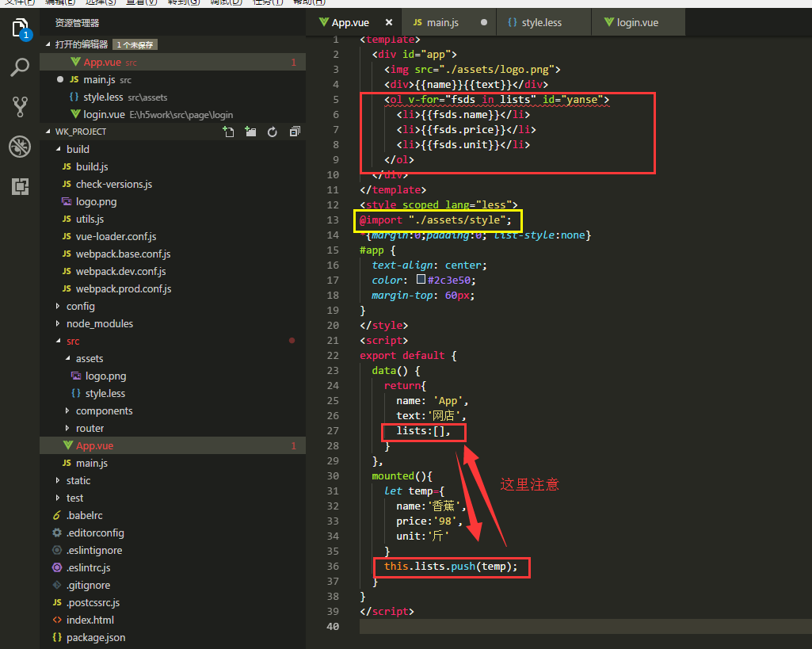The width and height of the screenshot is (812, 649).
Task: Select style.less in the open editors list
Action: point(173,97)
